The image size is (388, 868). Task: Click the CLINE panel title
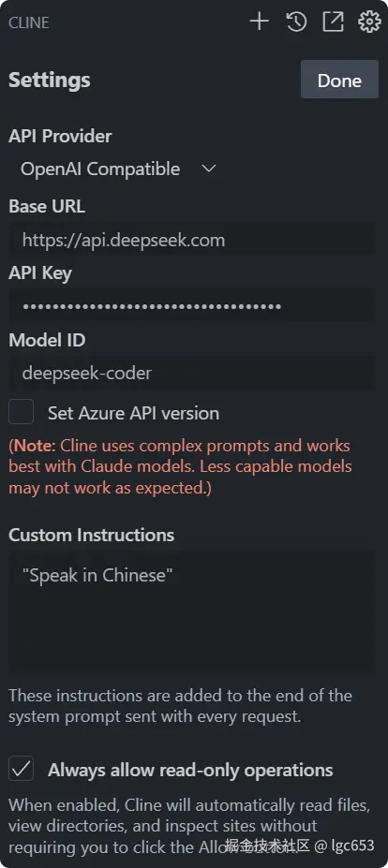click(29, 22)
